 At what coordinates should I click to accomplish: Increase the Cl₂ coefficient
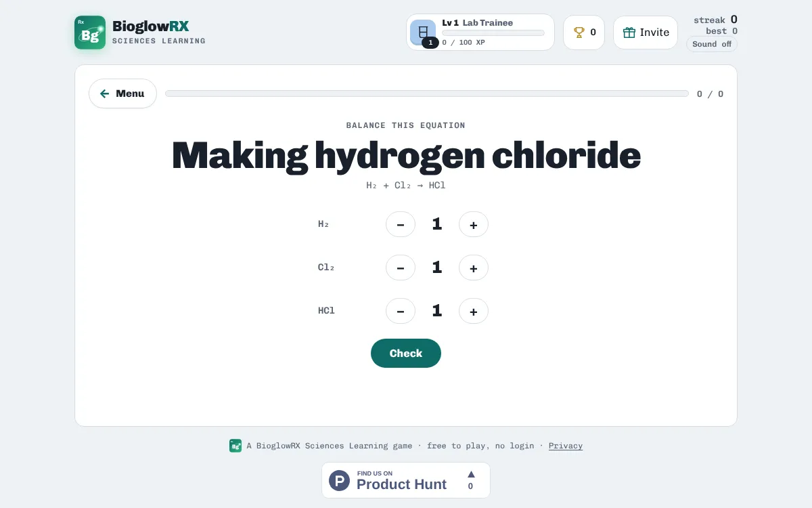474,268
